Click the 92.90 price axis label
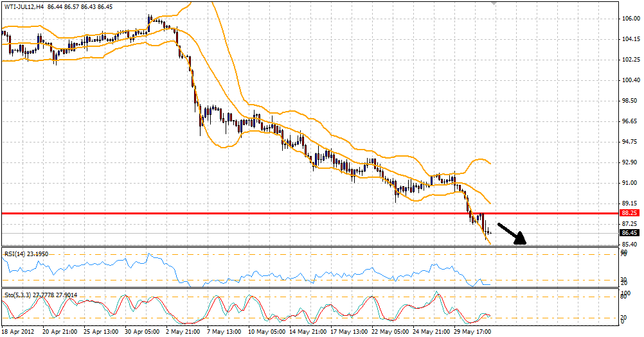This screenshot has height=337, width=644. click(x=631, y=162)
